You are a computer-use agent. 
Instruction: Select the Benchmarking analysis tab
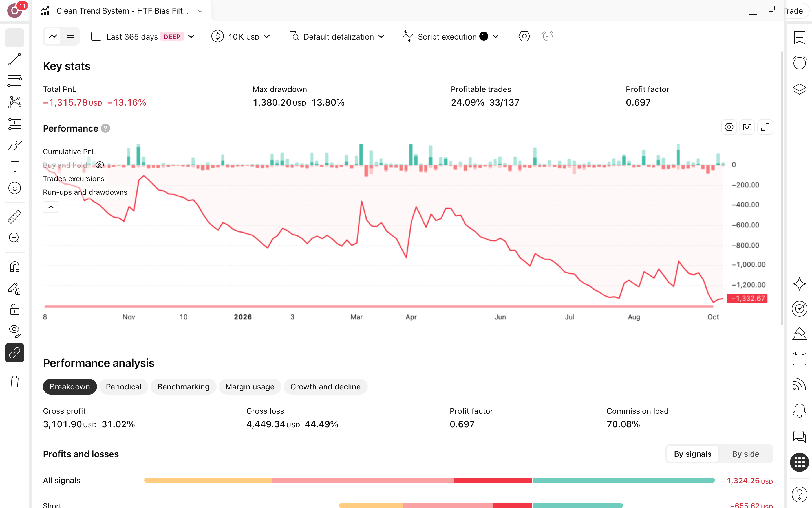pyautogui.click(x=183, y=387)
